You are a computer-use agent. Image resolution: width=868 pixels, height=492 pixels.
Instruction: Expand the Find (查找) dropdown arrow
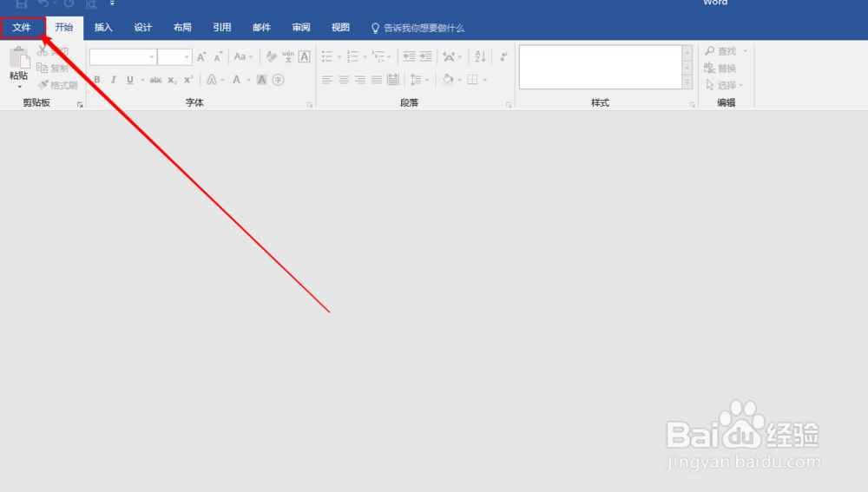coord(745,51)
